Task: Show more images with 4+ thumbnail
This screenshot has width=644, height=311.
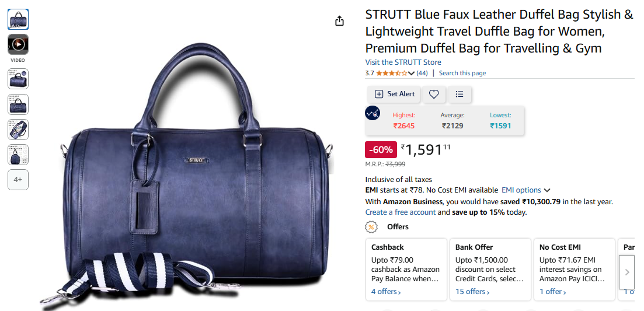Action: point(18,180)
